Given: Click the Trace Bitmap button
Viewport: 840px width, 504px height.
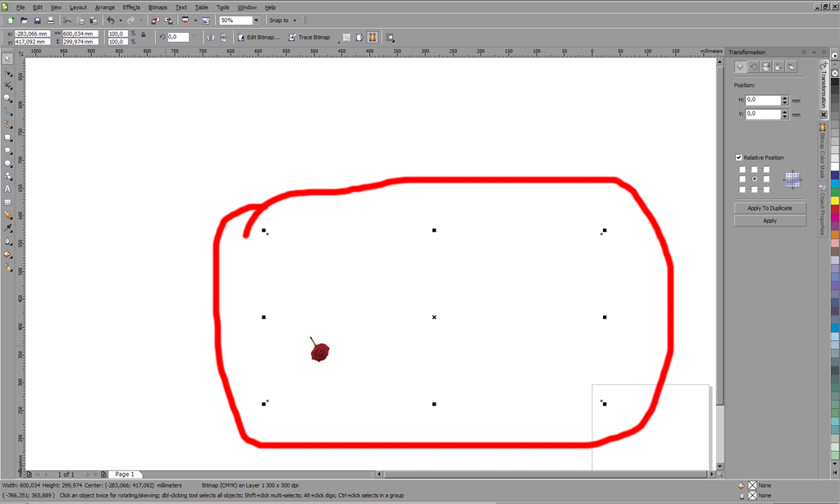Looking at the screenshot, I should click(x=309, y=38).
